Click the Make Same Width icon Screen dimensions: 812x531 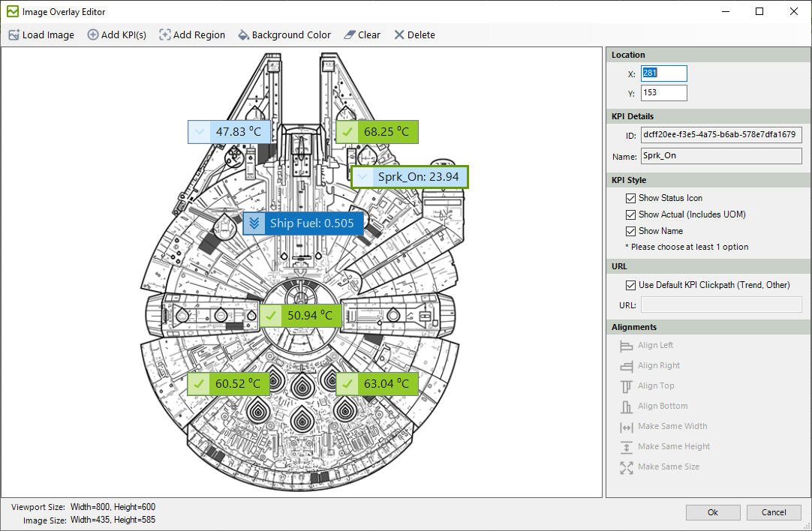[x=626, y=427]
